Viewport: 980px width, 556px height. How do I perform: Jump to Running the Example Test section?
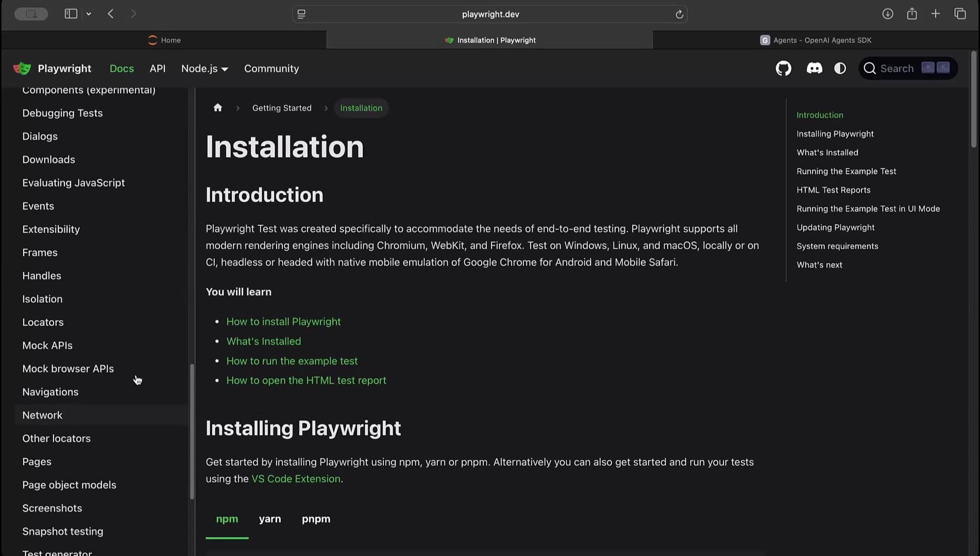pyautogui.click(x=846, y=171)
